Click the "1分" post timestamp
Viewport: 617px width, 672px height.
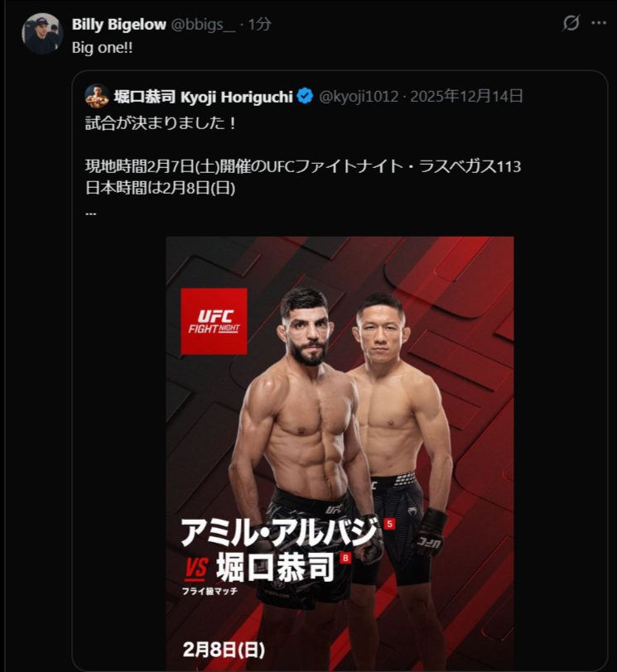[x=258, y=24]
